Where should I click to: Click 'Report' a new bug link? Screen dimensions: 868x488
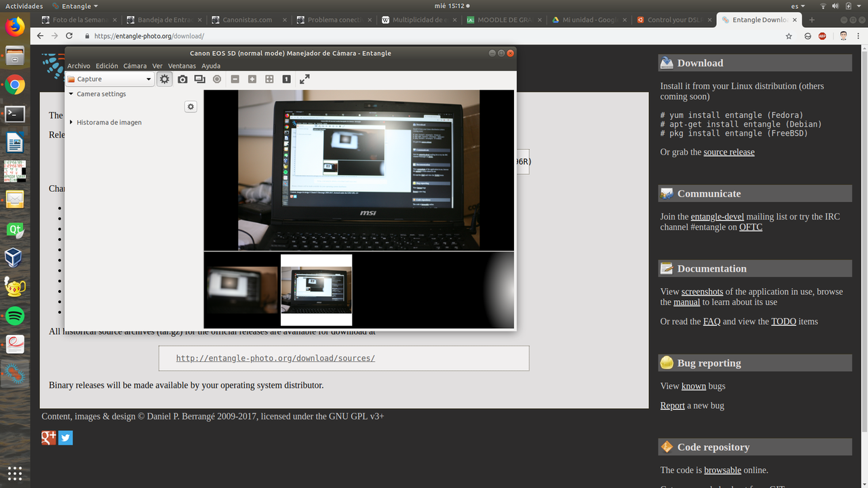click(673, 405)
